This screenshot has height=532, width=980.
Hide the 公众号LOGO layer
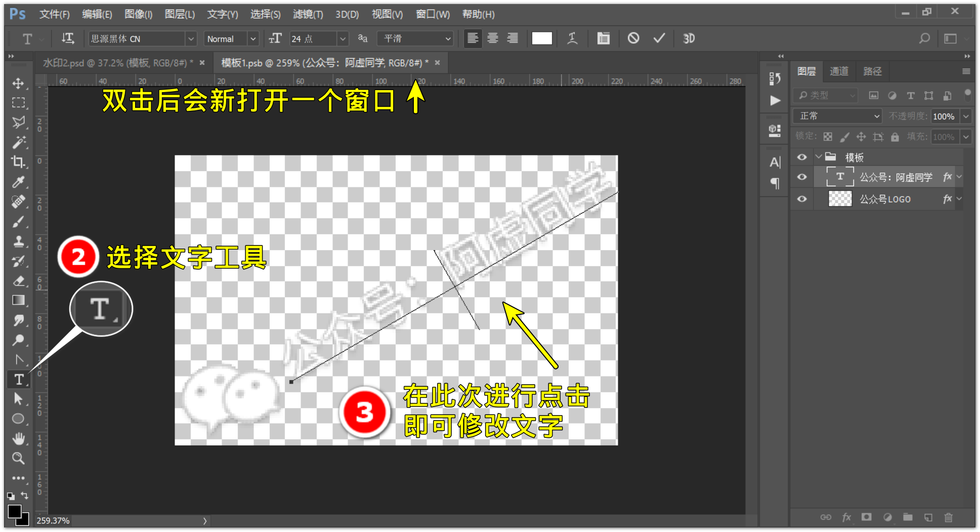[x=802, y=199]
